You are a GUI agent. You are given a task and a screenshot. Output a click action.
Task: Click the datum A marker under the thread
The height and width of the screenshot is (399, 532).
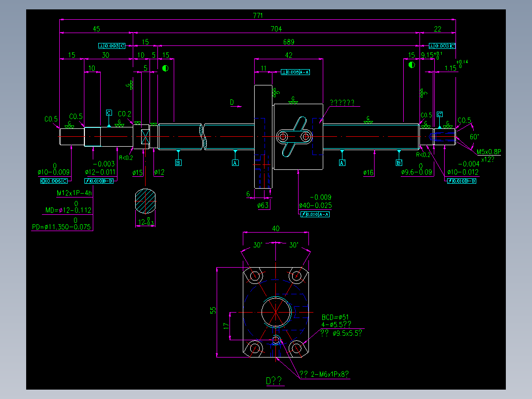click(x=235, y=163)
